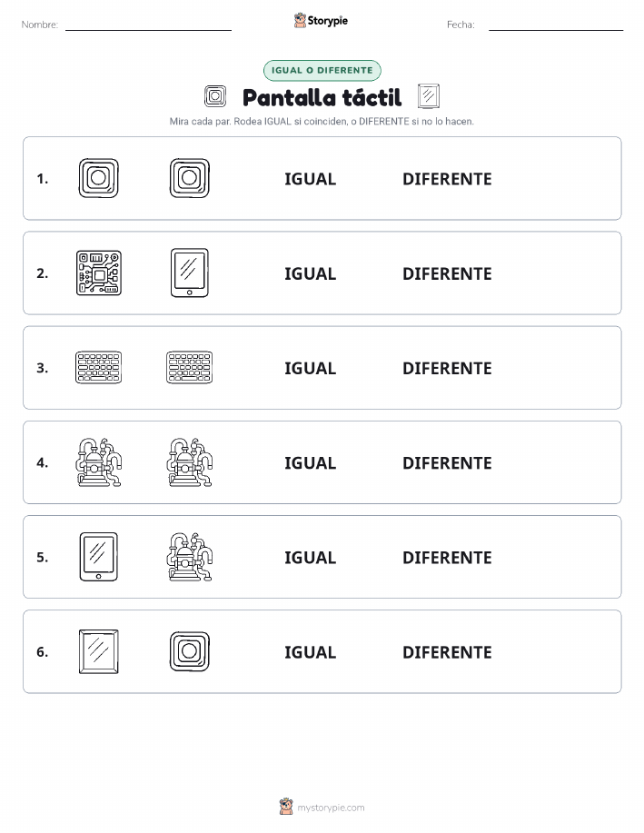This screenshot has width=644, height=833.
Task: Select DIFERENTE for question 2
Action: coord(447,273)
